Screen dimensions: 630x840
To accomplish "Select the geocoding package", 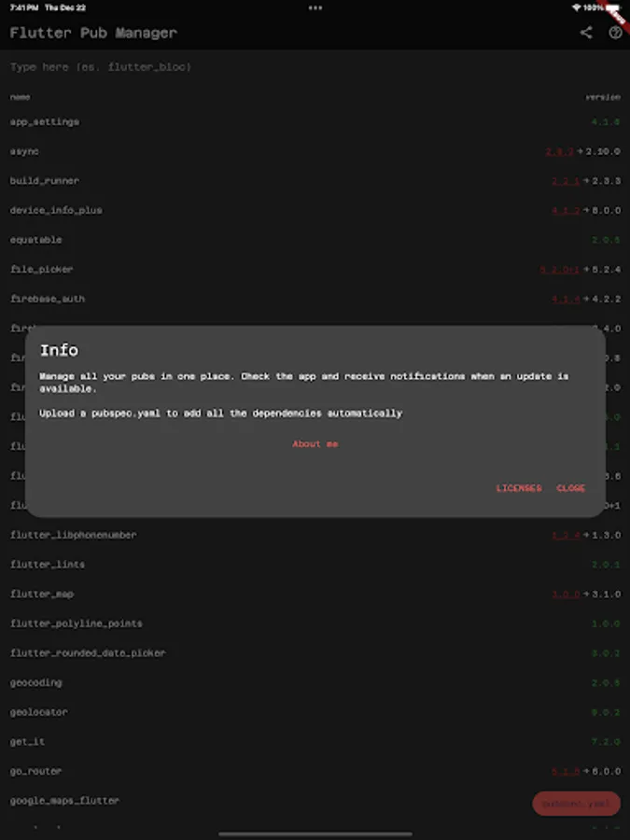I will [315, 682].
